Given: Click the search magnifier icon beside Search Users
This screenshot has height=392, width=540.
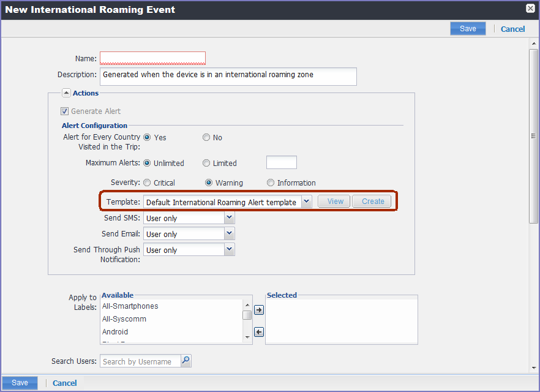Looking at the screenshot, I should tap(186, 361).
